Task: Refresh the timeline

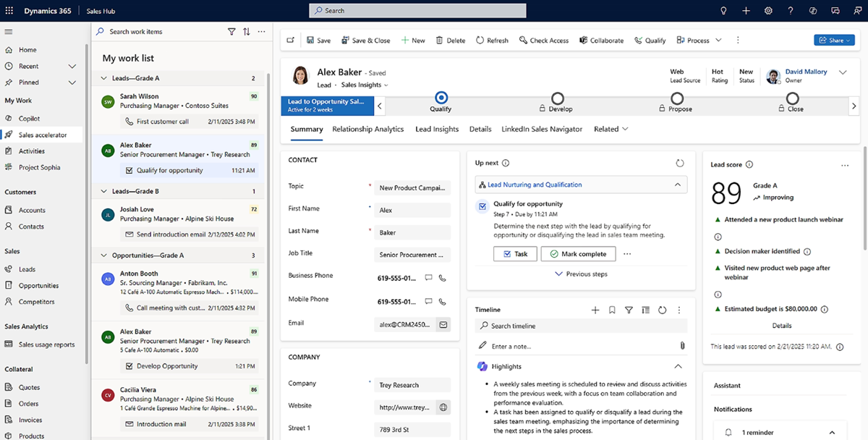Action: [662, 310]
